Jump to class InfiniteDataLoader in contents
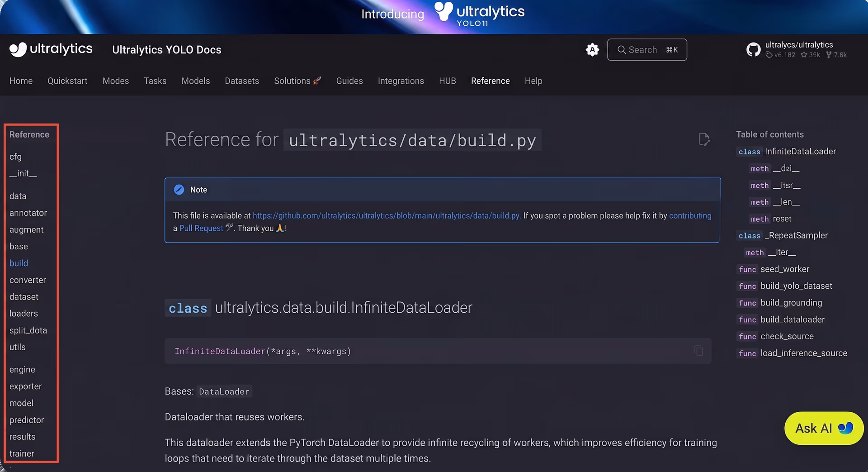This screenshot has width=868, height=472. pyautogui.click(x=787, y=152)
